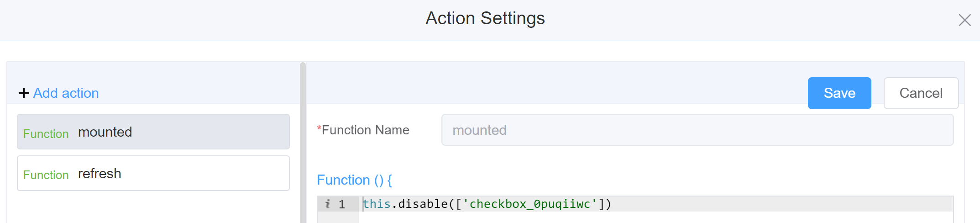The height and width of the screenshot is (223, 980).
Task: Click green Function tag on refresh item
Action: 46,175
